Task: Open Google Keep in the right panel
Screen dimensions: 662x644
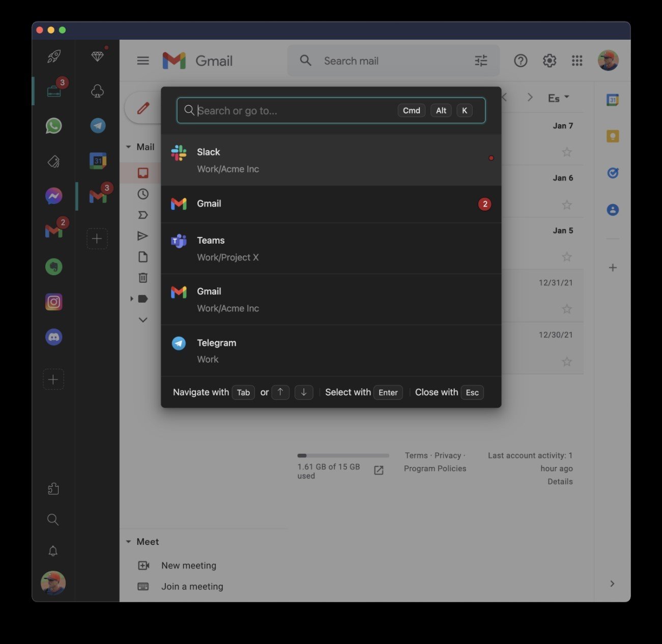Action: pyautogui.click(x=612, y=135)
